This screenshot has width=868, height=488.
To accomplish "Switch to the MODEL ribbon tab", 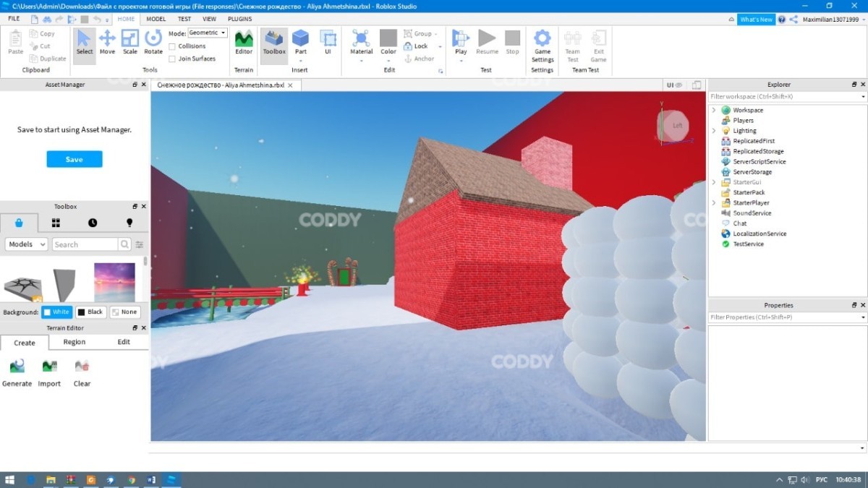I will tap(156, 19).
